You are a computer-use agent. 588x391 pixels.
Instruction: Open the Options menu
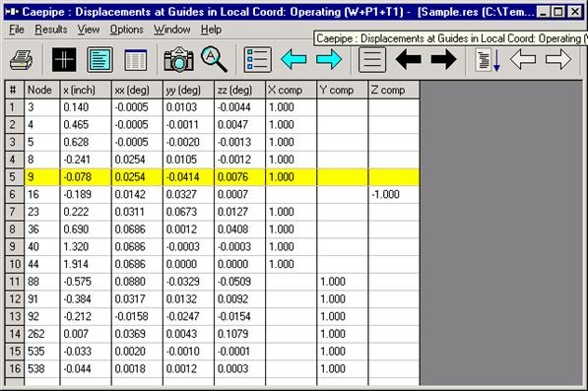(x=127, y=30)
